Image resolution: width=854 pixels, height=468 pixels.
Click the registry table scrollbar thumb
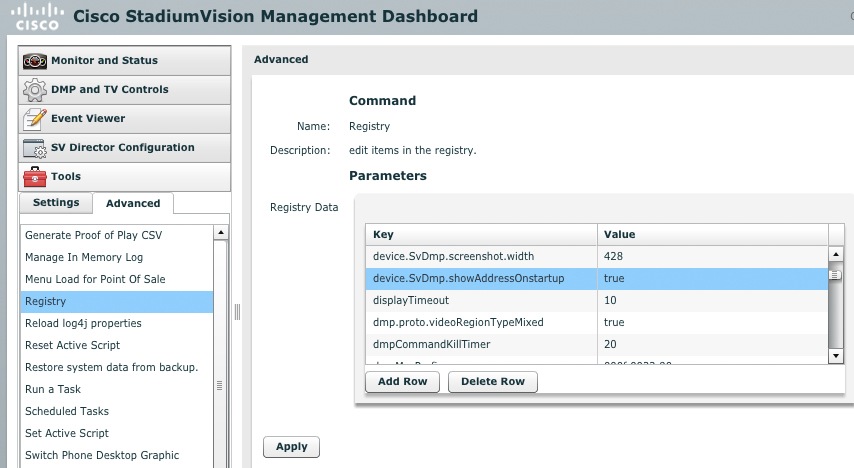coord(835,275)
